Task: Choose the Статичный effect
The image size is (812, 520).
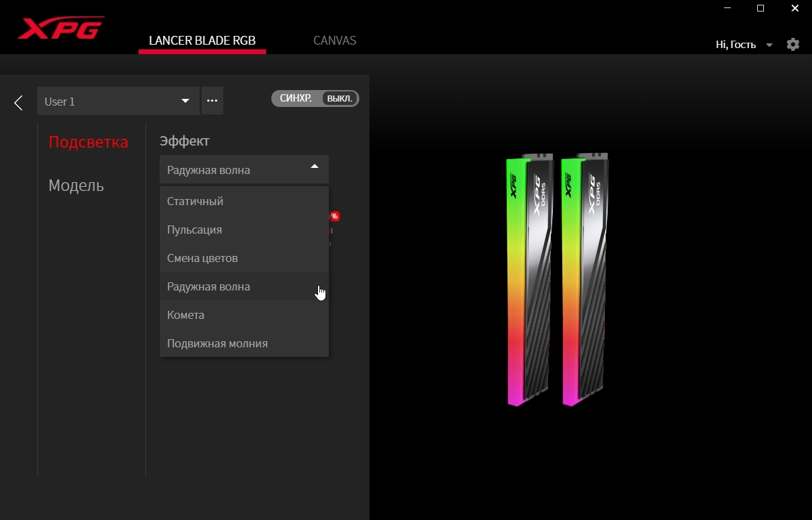Action: coord(244,201)
